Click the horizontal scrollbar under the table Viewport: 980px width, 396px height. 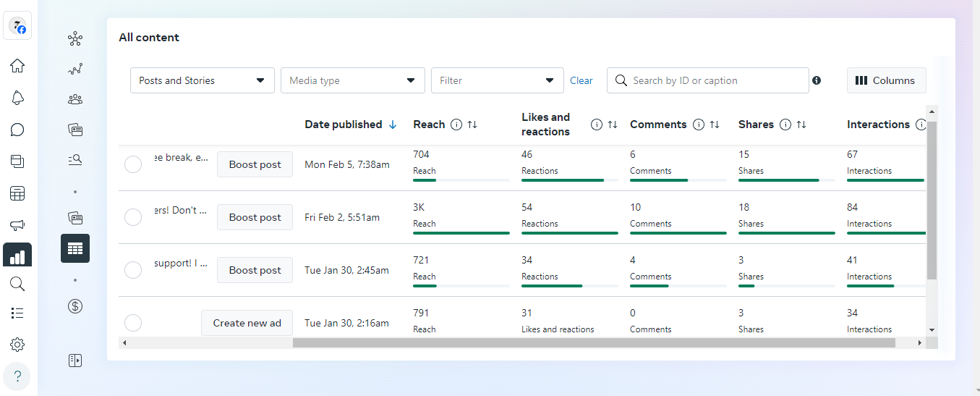593,342
